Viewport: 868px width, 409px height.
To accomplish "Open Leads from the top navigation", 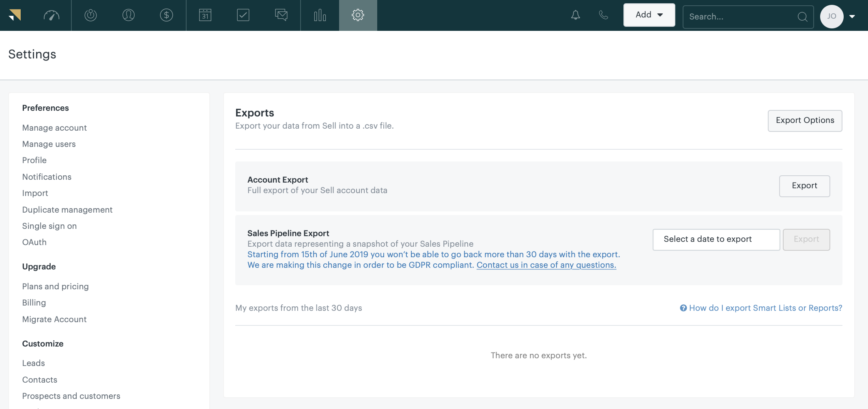I will click(90, 15).
